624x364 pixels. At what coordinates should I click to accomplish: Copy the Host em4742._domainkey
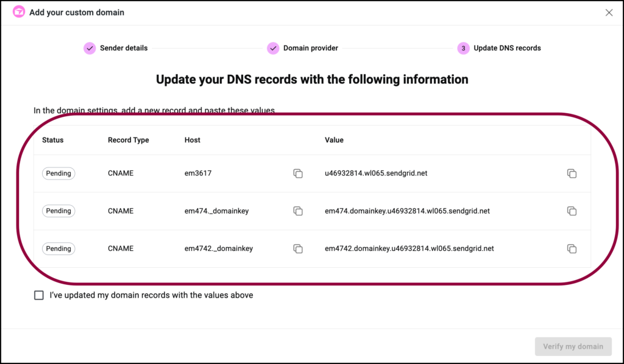[x=298, y=248]
